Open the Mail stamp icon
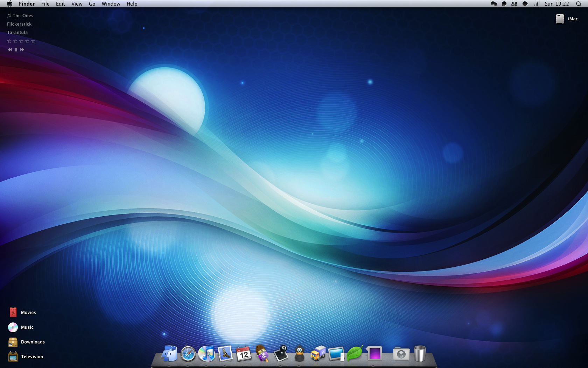Viewport: 588px width, 368px height. [225, 353]
